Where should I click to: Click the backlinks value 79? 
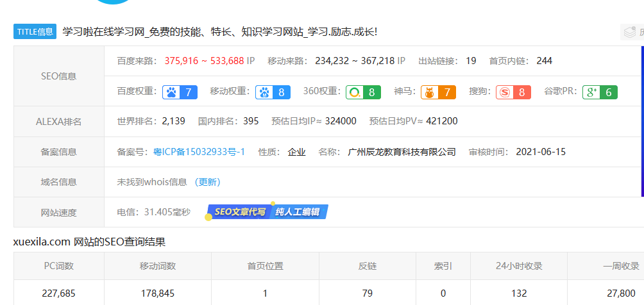(x=368, y=293)
